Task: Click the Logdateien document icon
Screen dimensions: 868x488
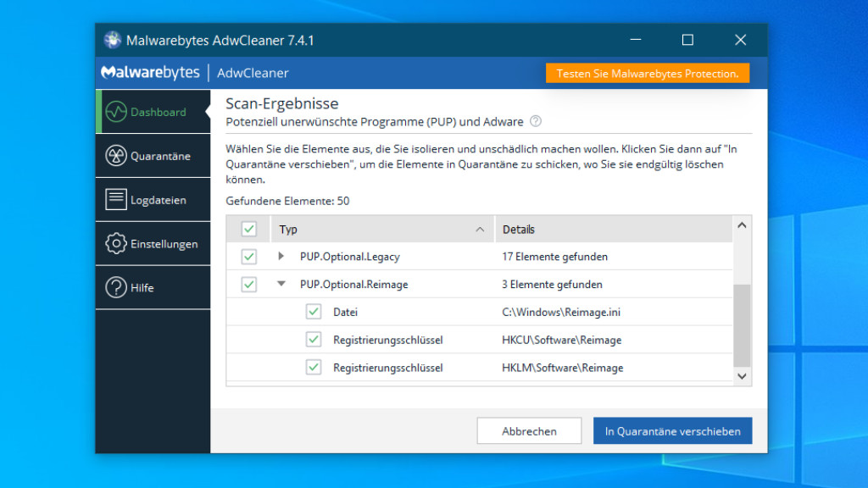Action: [x=115, y=200]
